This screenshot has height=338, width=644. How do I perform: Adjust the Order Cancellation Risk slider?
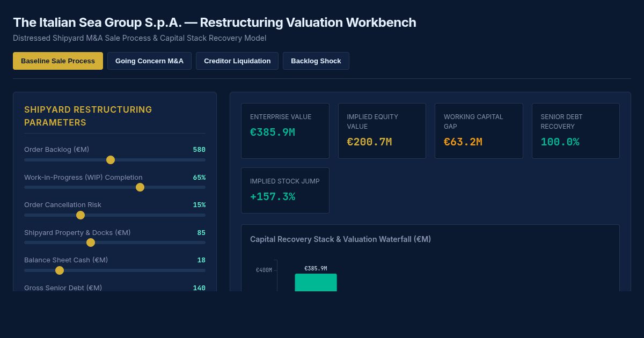click(x=115, y=215)
